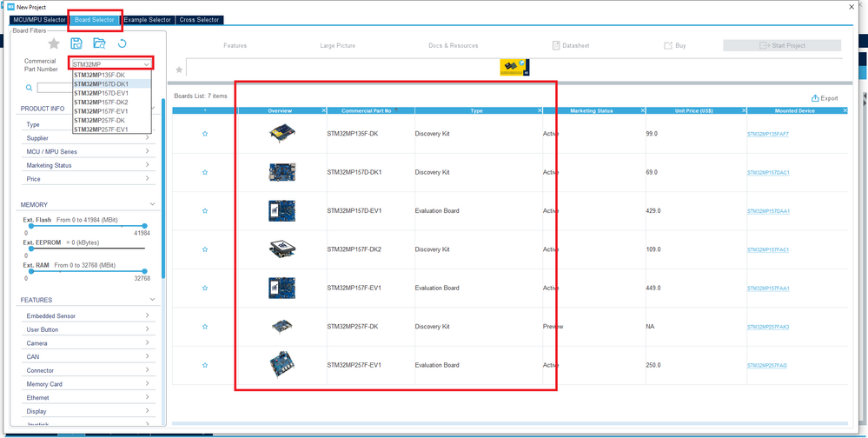Click the STM32MP257F-EV1 board thumbnail
This screenshot has width=868, height=438.
(282, 365)
